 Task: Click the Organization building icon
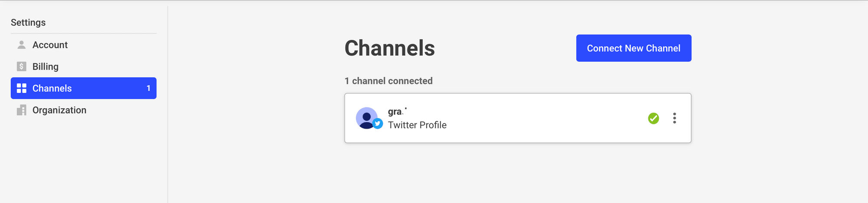[21, 110]
